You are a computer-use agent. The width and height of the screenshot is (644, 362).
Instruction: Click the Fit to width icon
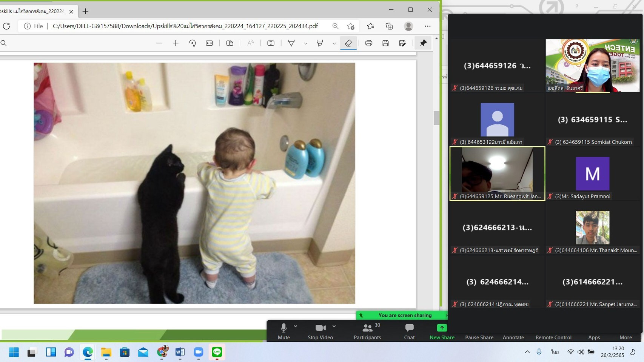[209, 43]
